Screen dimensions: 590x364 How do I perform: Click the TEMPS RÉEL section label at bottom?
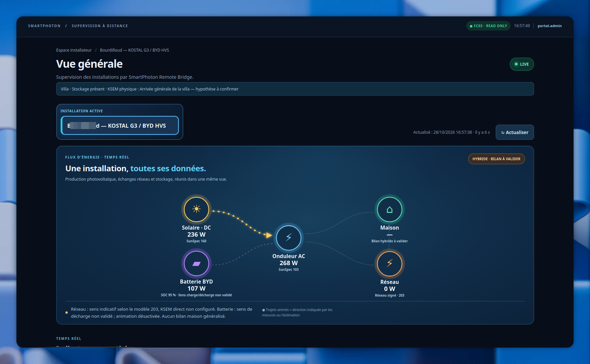(68, 339)
